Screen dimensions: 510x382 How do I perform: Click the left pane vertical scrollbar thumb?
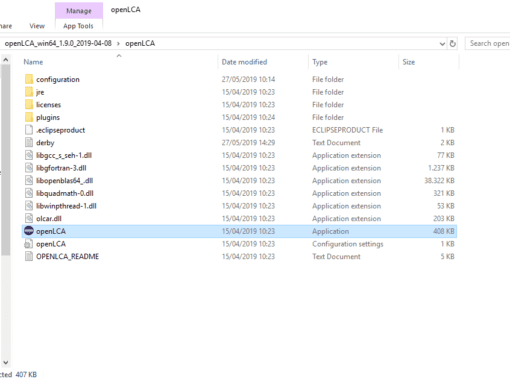pyautogui.click(x=5, y=160)
